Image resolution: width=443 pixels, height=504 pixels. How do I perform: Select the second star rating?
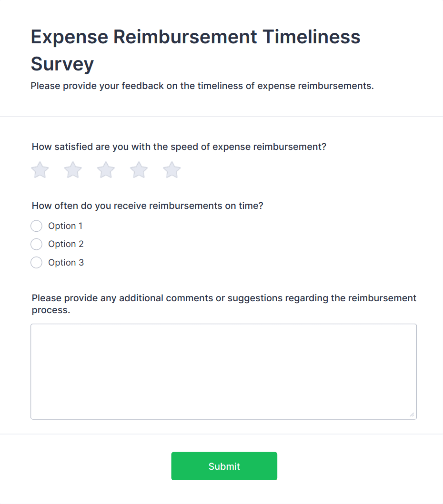click(72, 169)
